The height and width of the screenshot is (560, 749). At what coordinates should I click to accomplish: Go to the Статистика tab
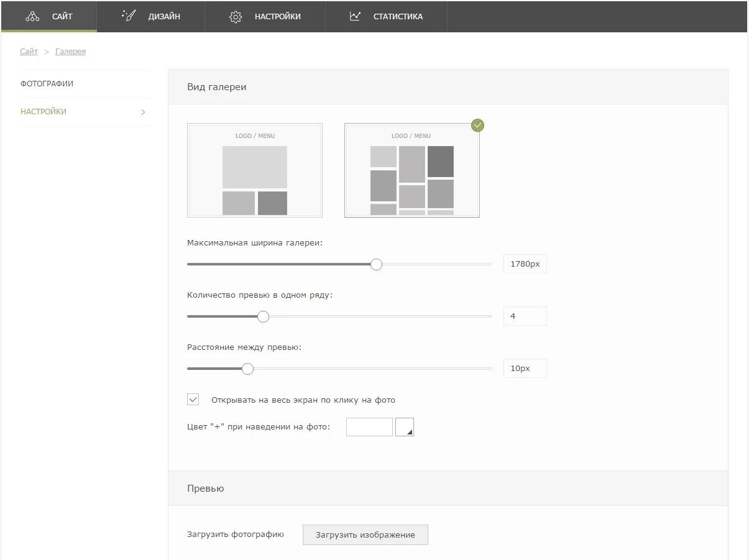[386, 16]
